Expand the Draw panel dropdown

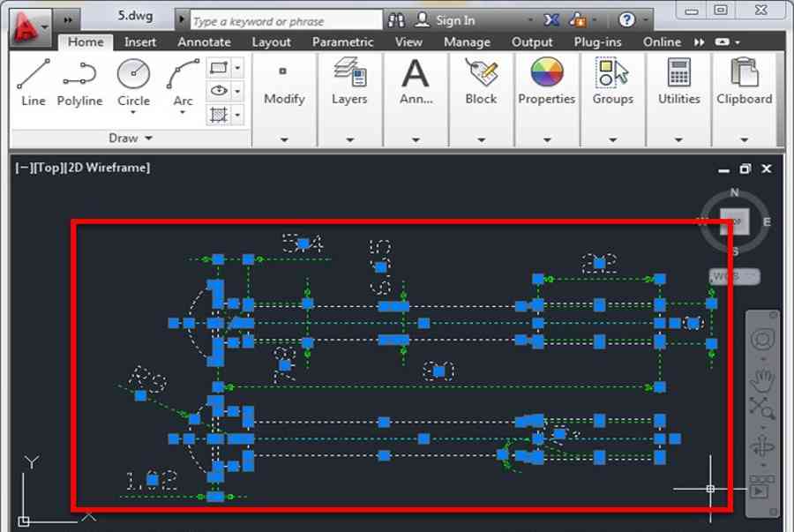131,138
